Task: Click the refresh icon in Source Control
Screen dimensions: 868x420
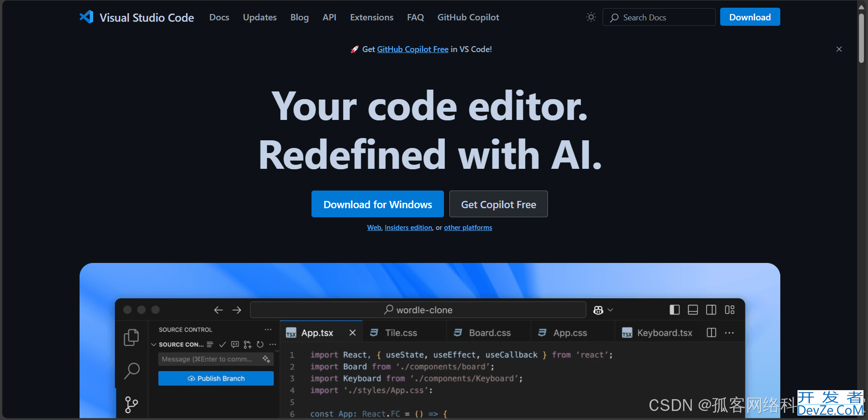Action: [x=260, y=344]
